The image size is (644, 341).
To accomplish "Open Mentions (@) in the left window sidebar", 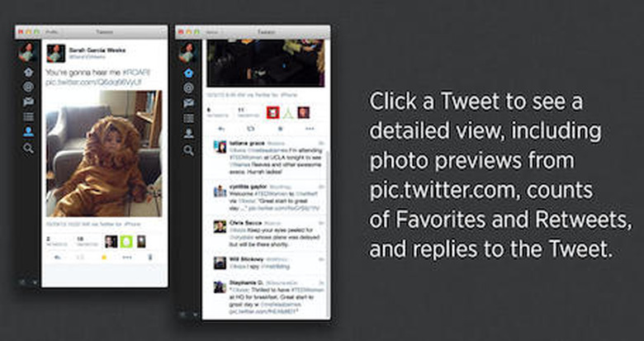I will tap(28, 87).
